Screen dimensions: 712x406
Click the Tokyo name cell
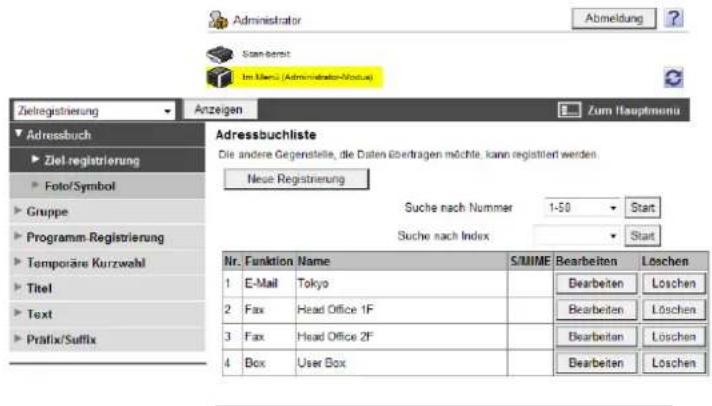coord(401,284)
